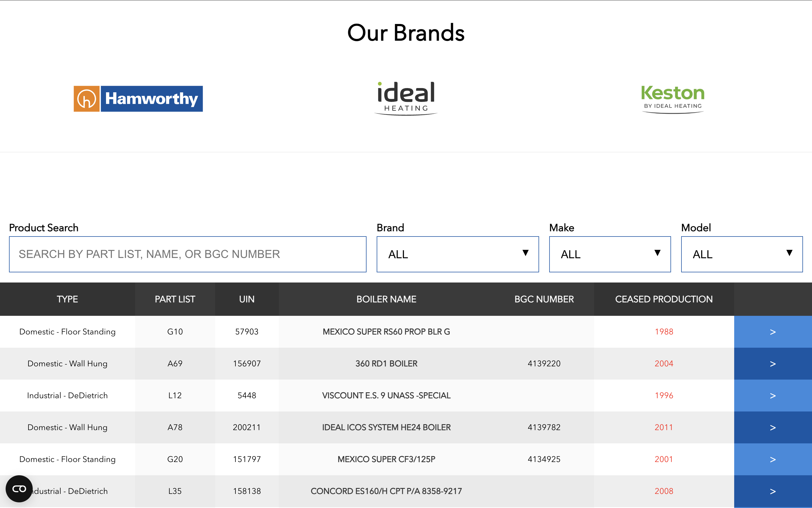This screenshot has width=812, height=508.
Task: Sort by the CEASED PRODUCTION column header
Action: coord(664,299)
